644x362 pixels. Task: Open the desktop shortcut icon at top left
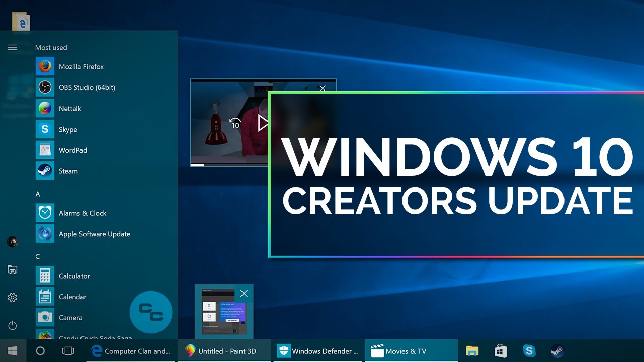pyautogui.click(x=21, y=21)
